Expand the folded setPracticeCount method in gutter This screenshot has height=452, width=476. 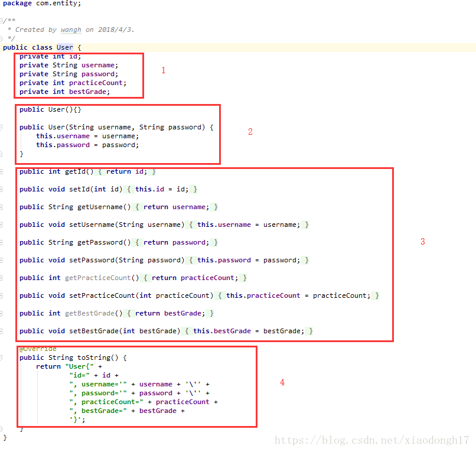pyautogui.click(x=1, y=295)
